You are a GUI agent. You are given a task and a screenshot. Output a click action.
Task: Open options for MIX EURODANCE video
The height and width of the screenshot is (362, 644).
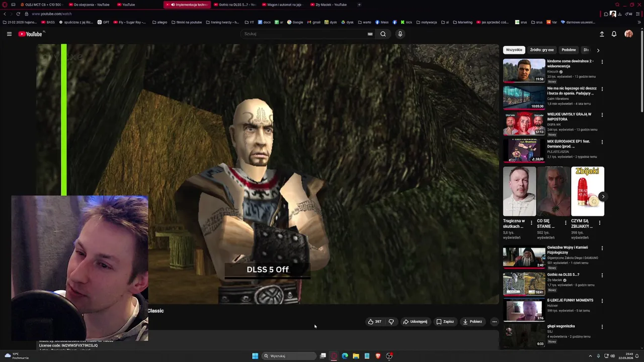(x=602, y=142)
